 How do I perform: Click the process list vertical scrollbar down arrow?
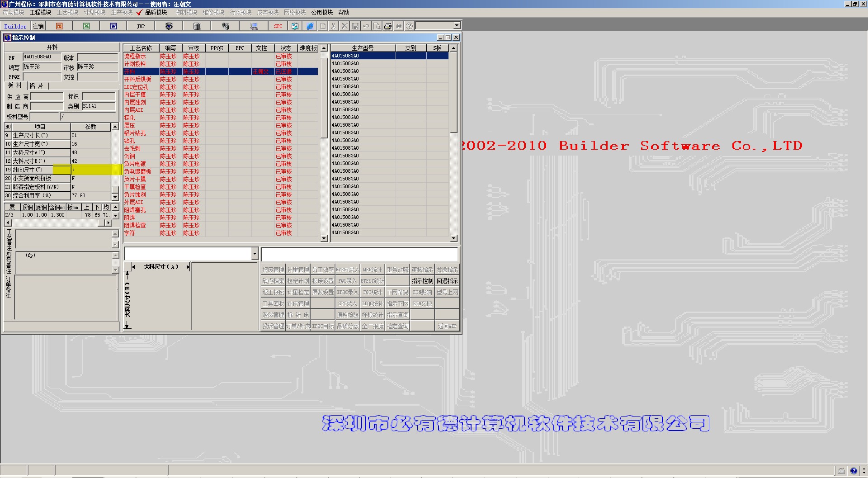click(324, 238)
